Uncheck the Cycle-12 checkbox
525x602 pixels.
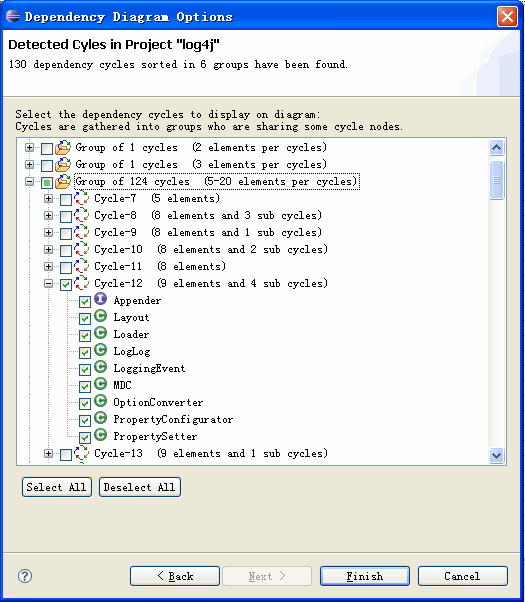click(66, 284)
